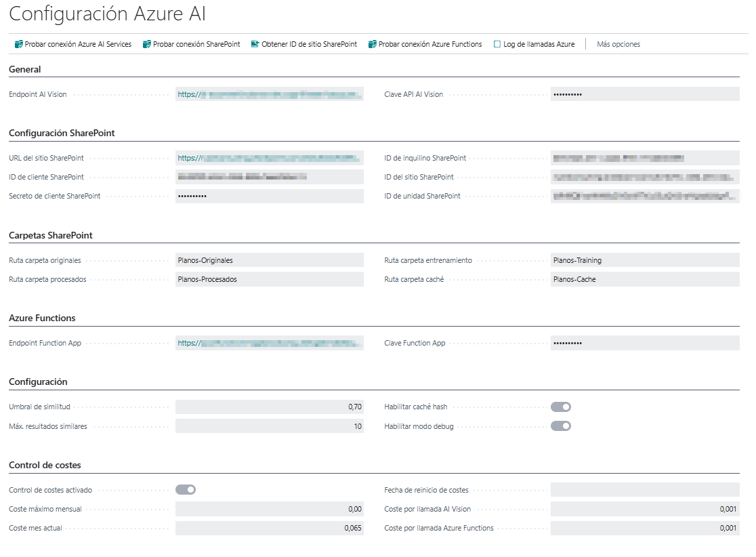Edit Coste por llamada AI Vision value
The height and width of the screenshot is (557, 756).
pyautogui.click(x=645, y=510)
